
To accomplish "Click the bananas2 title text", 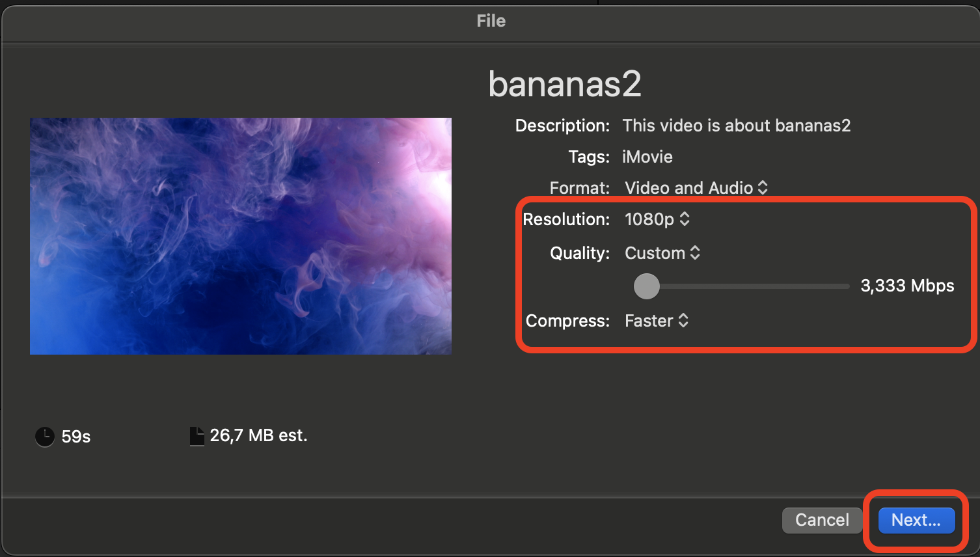I will [565, 83].
